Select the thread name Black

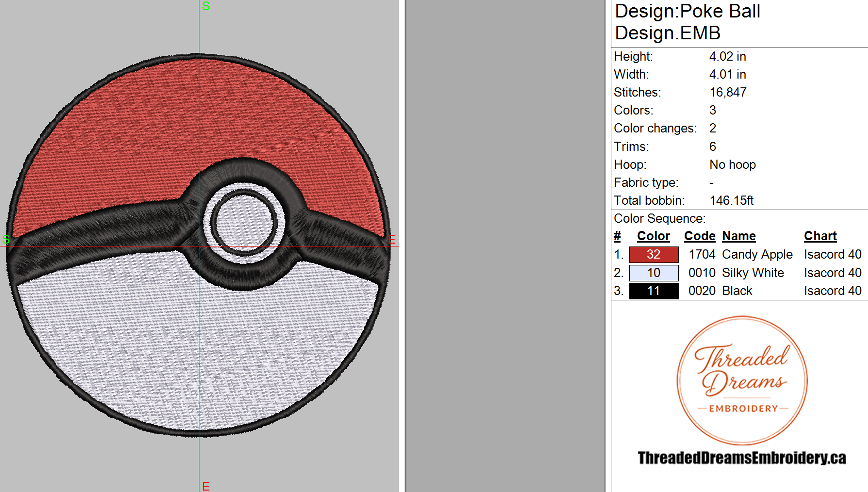pos(737,291)
